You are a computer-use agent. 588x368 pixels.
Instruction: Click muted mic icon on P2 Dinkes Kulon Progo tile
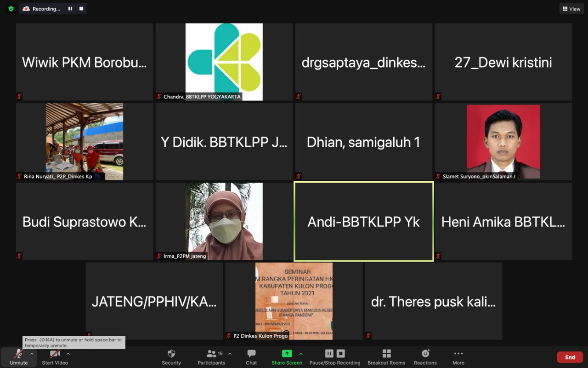[229, 336]
